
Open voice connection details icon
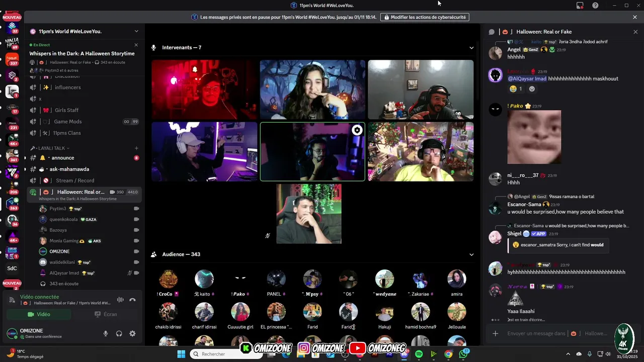tap(12, 300)
